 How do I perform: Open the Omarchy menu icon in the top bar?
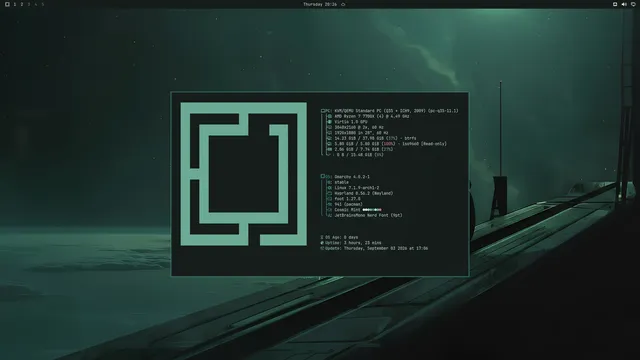(7, 4)
